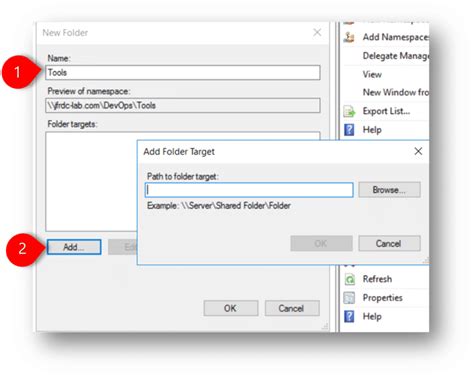Viewport: 474px width, 377px height.
Task: Focus the Path to folder target field
Action: [249, 190]
